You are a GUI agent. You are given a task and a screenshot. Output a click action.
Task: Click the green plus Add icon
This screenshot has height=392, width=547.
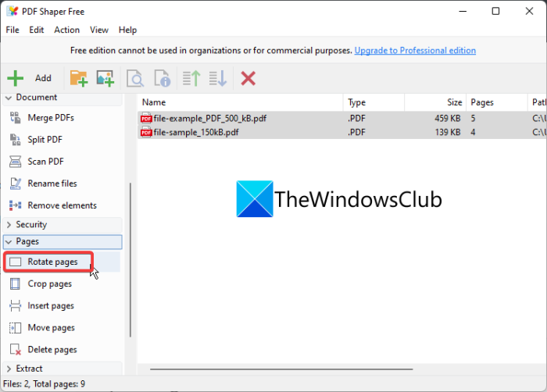click(x=16, y=78)
